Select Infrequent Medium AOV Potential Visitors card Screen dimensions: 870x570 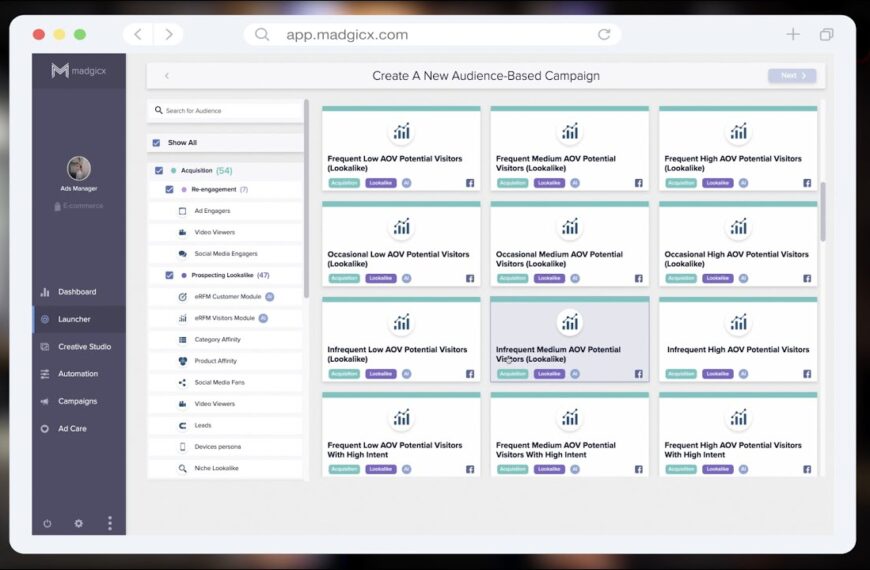[x=569, y=340]
